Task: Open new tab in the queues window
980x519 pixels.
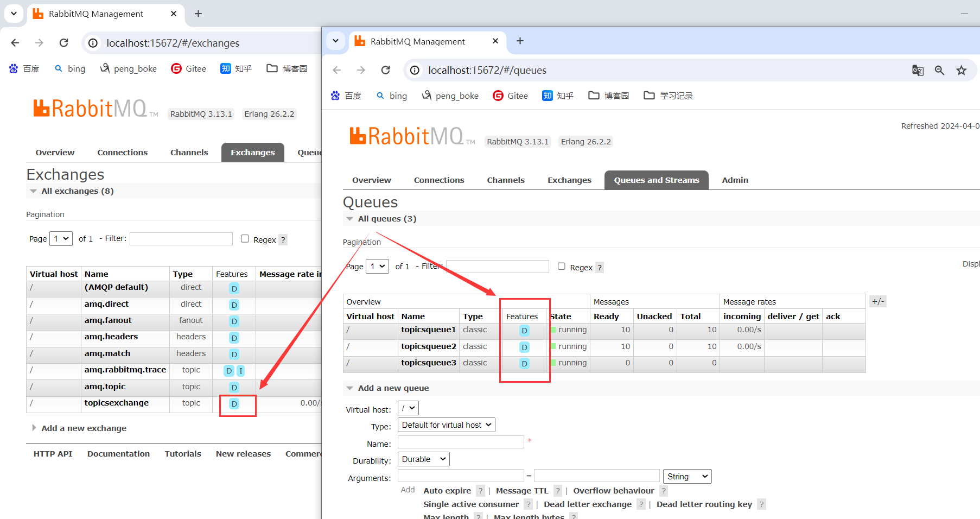Action: point(520,41)
